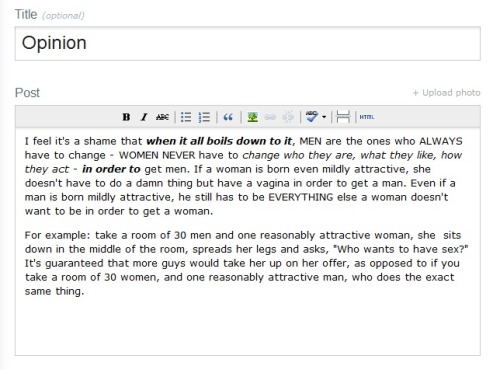Image resolution: width=500 pixels, height=370 pixels.
Task: Toggle the spellchecker
Action: (x=312, y=117)
